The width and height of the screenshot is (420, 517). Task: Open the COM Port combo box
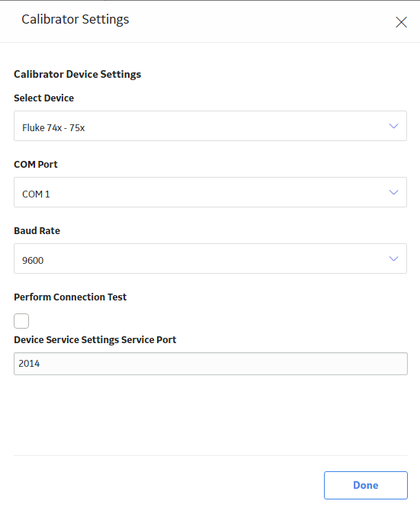[x=210, y=192]
